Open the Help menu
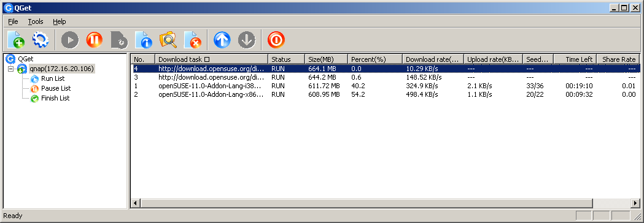 click(x=60, y=21)
